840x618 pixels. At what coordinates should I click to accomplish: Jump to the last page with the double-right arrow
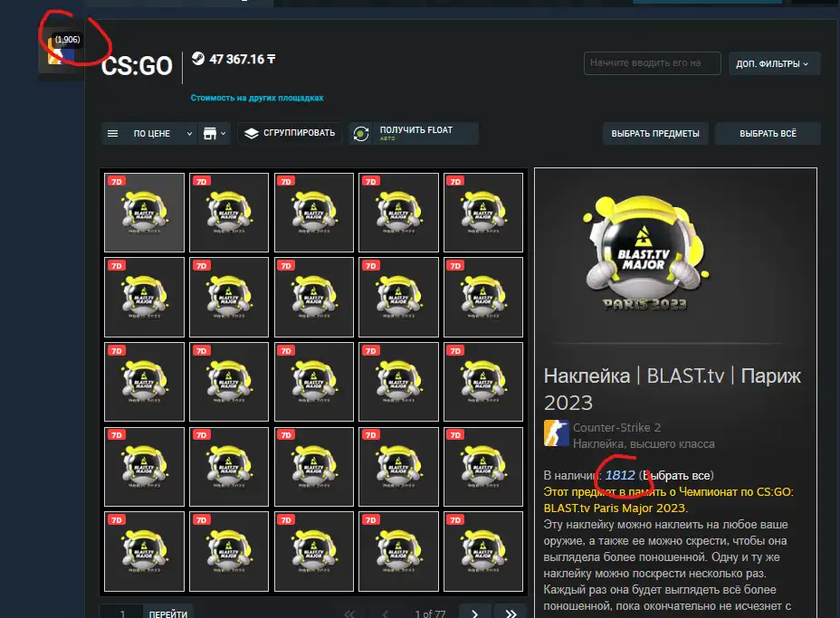tap(511, 613)
